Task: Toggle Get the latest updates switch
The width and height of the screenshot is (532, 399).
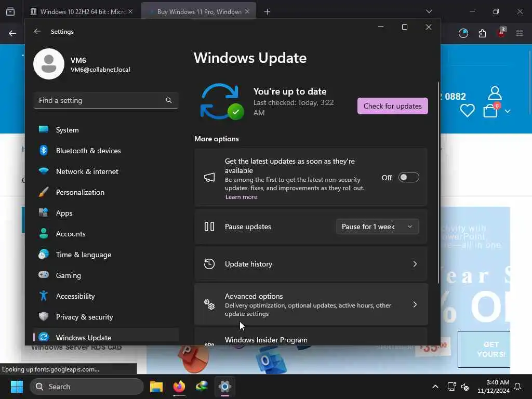Action: coord(408,178)
